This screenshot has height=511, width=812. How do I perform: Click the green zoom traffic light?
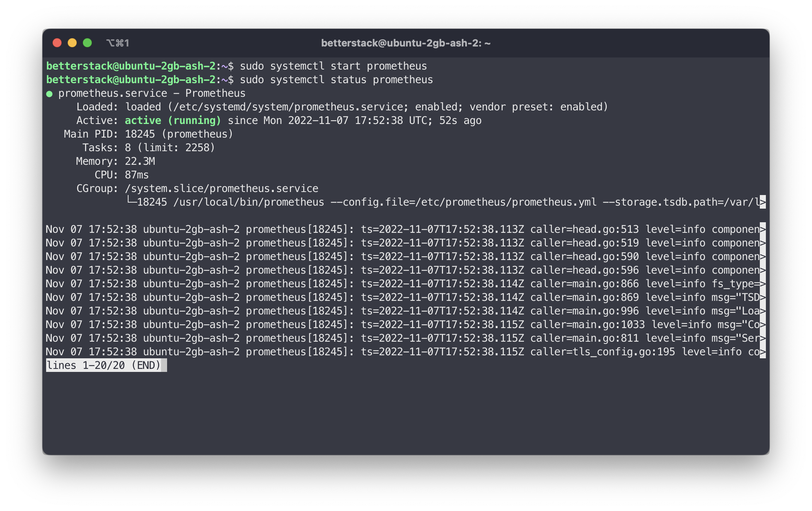pyautogui.click(x=87, y=43)
